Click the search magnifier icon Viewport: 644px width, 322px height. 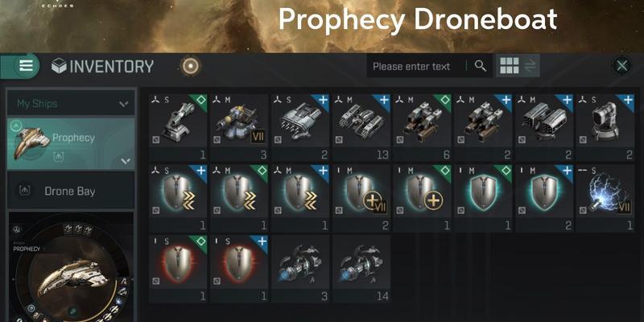[480, 66]
